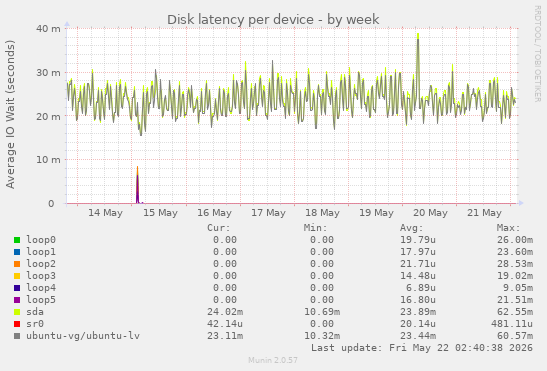Click the loop3 maximum value 19.02m

coord(515,276)
